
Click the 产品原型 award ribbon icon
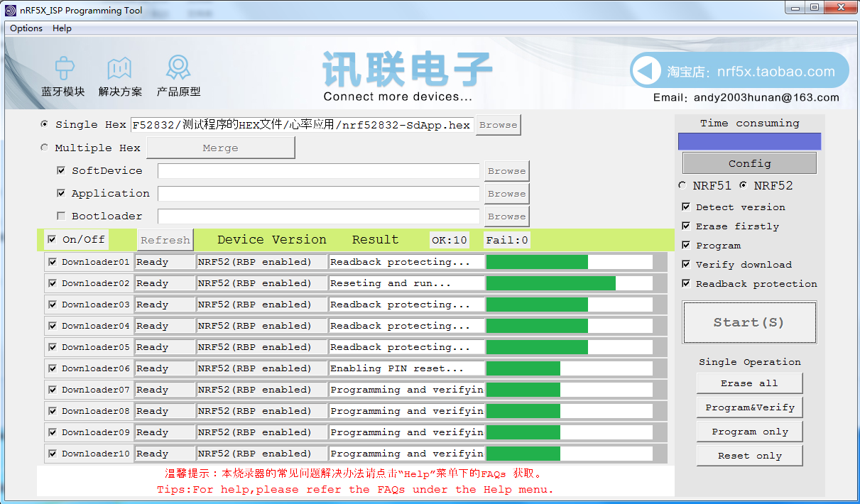[178, 68]
